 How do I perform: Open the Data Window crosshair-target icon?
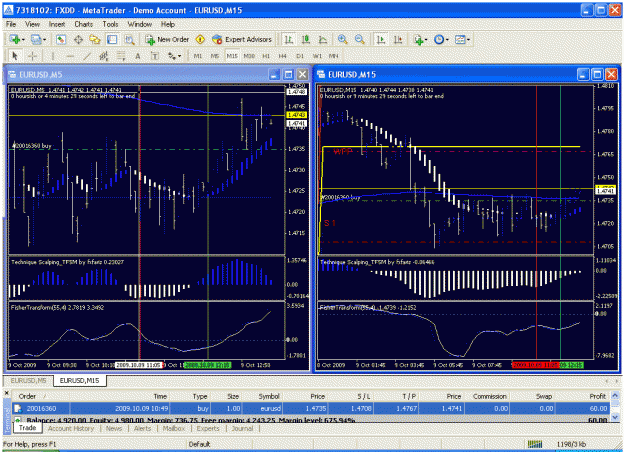click(x=78, y=39)
